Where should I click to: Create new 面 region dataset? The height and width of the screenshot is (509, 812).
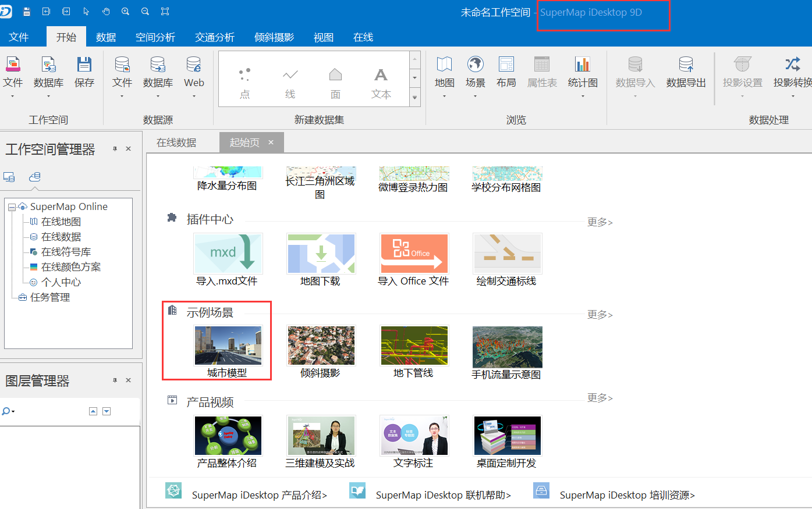335,83
